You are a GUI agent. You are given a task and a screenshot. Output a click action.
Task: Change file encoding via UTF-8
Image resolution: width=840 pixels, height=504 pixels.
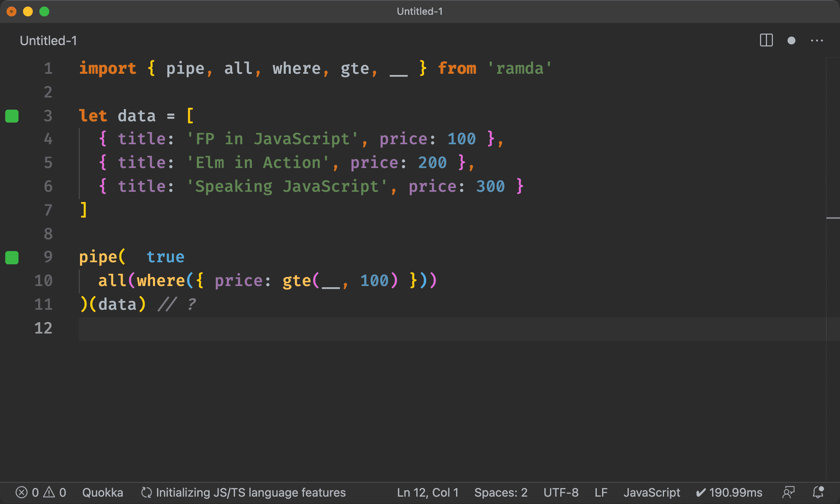(561, 492)
